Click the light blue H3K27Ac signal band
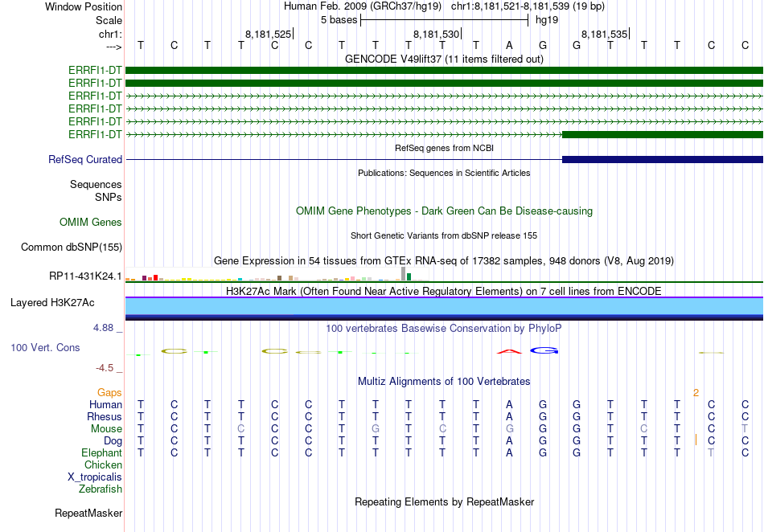764x532 pixels. [x=444, y=306]
